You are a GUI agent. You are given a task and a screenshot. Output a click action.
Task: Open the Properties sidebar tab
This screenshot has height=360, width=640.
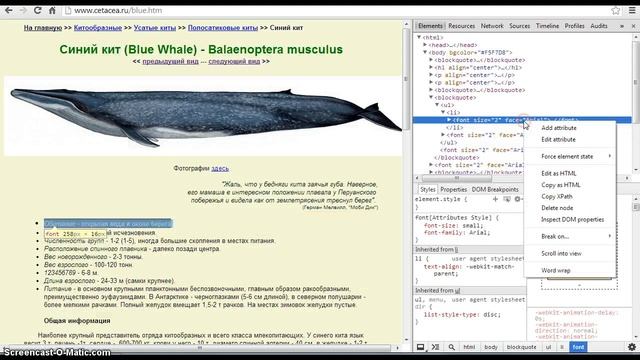click(453, 189)
